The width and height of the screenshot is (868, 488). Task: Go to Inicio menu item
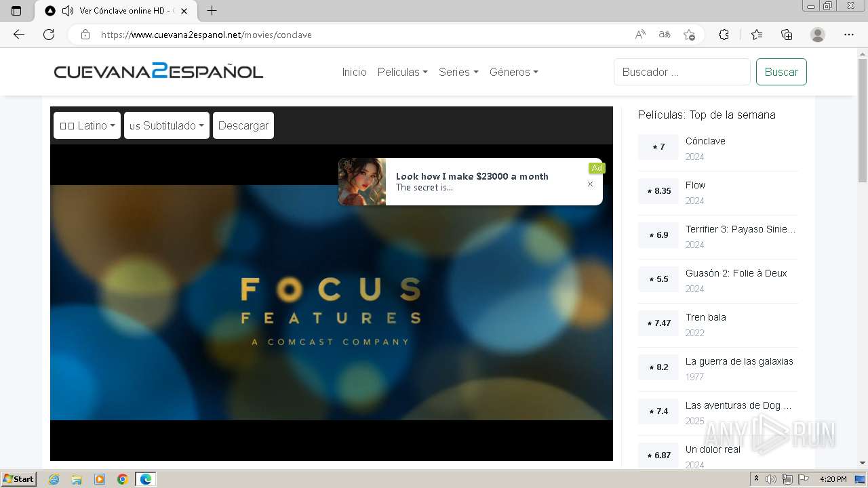354,72
